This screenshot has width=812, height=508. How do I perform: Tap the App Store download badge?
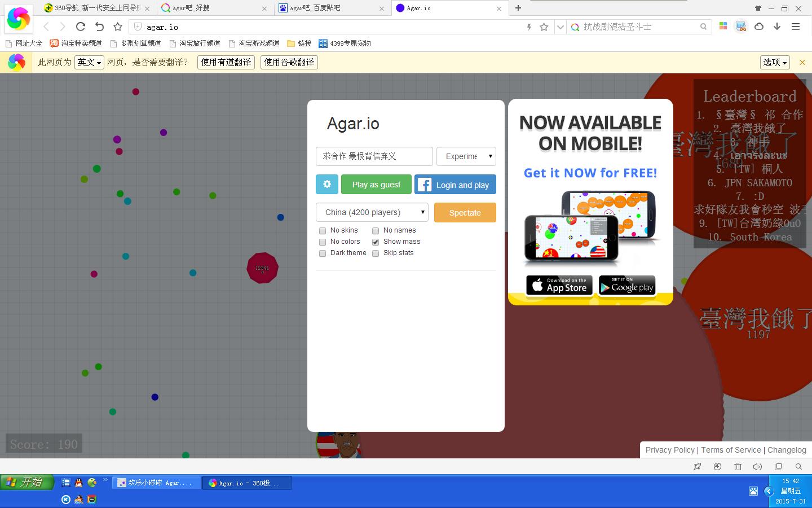click(559, 286)
